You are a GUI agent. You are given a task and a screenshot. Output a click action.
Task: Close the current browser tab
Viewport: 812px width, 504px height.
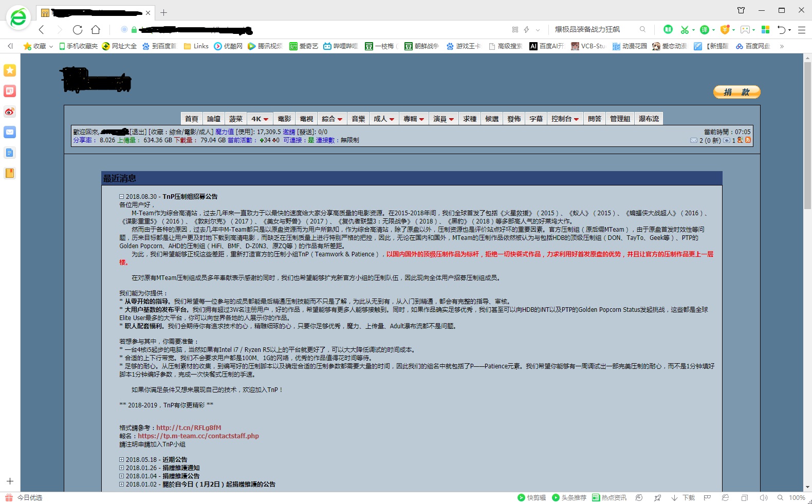click(148, 13)
